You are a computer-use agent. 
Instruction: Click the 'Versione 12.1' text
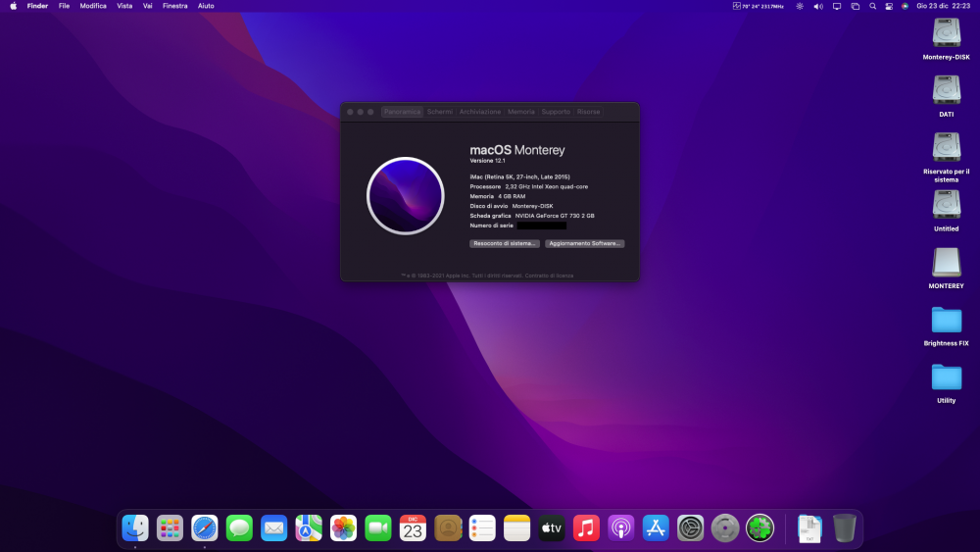tap(487, 161)
